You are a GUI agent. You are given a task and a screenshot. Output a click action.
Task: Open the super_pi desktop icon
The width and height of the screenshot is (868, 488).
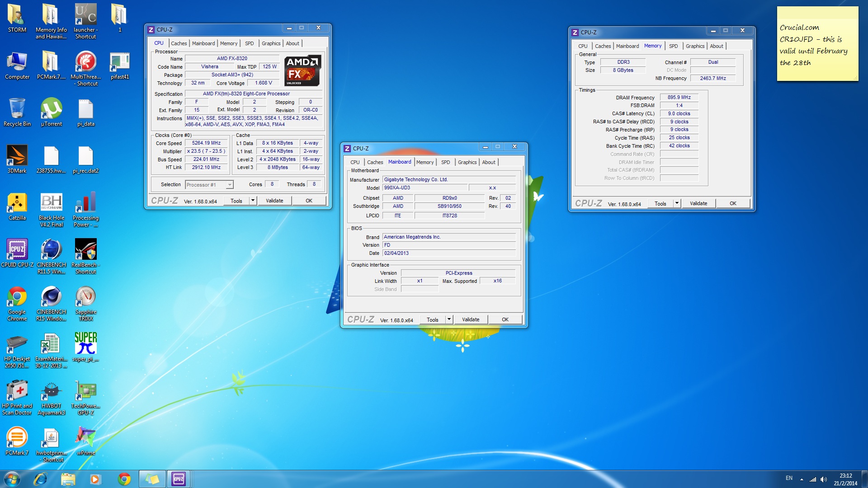85,347
